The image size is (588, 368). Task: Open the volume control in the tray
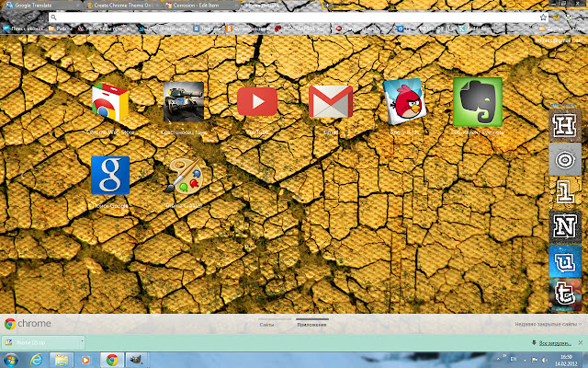[545, 360]
